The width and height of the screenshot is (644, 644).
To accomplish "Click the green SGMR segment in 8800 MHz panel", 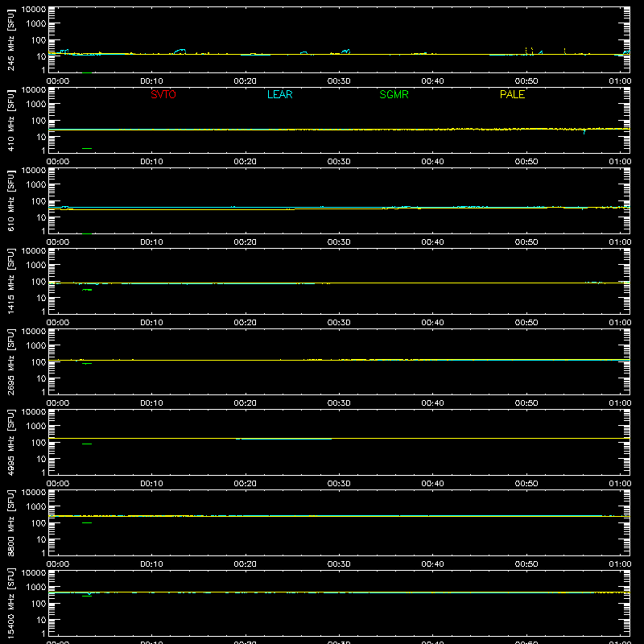I will [87, 522].
